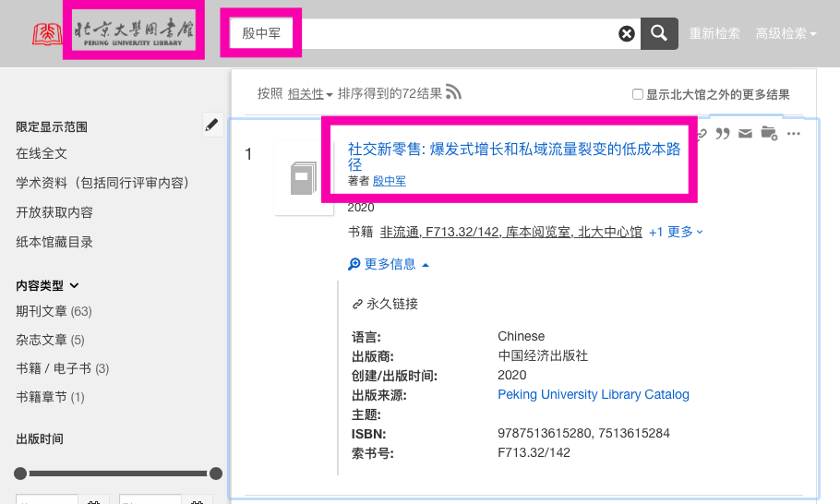Clear the search box with X icon
840x504 pixels.
tap(627, 34)
